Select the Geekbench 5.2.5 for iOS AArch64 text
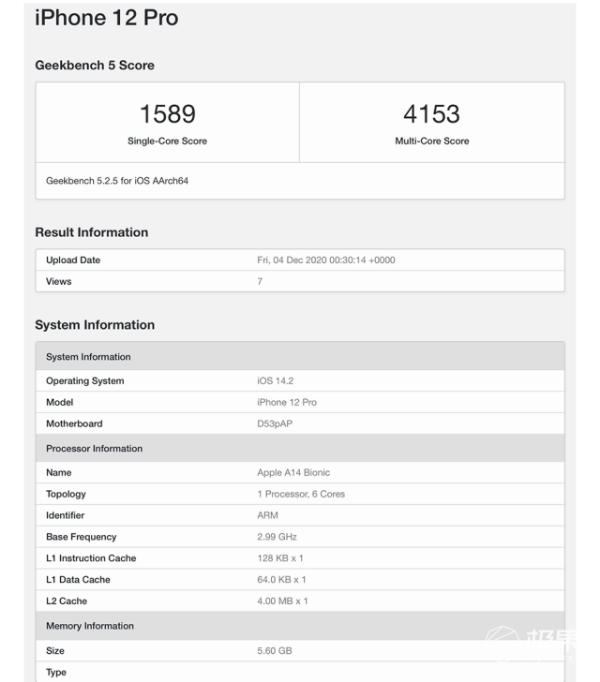 pos(117,181)
